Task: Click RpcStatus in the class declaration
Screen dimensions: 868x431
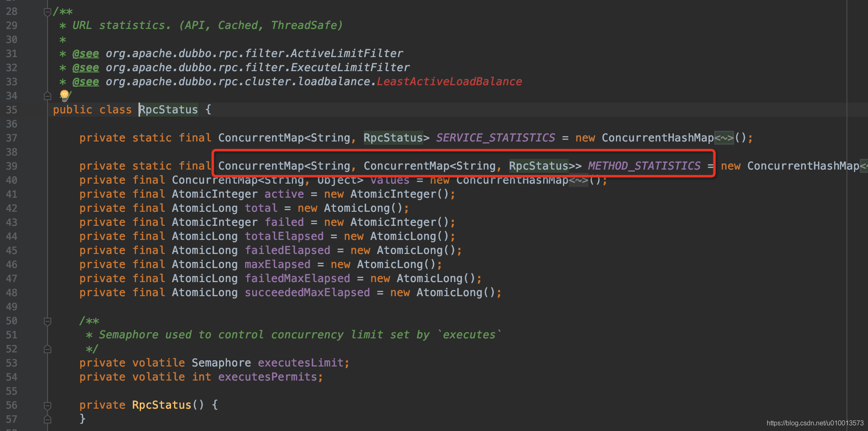Action: coord(168,110)
